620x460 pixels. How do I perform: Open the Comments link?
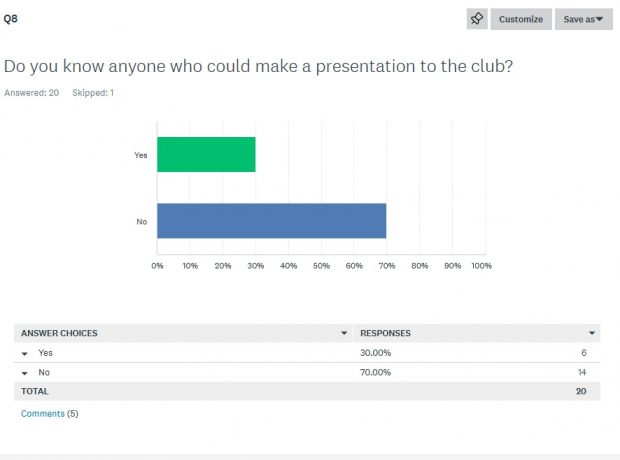43,413
